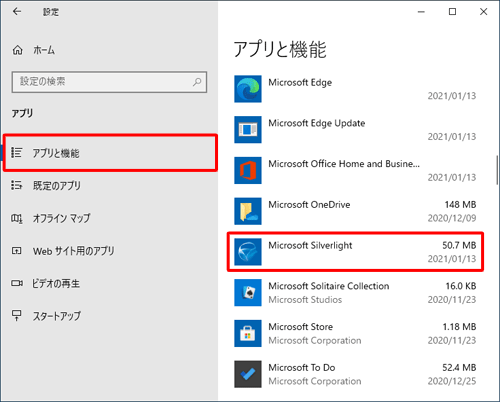Select the Microsoft Store entry name

[x=301, y=327]
